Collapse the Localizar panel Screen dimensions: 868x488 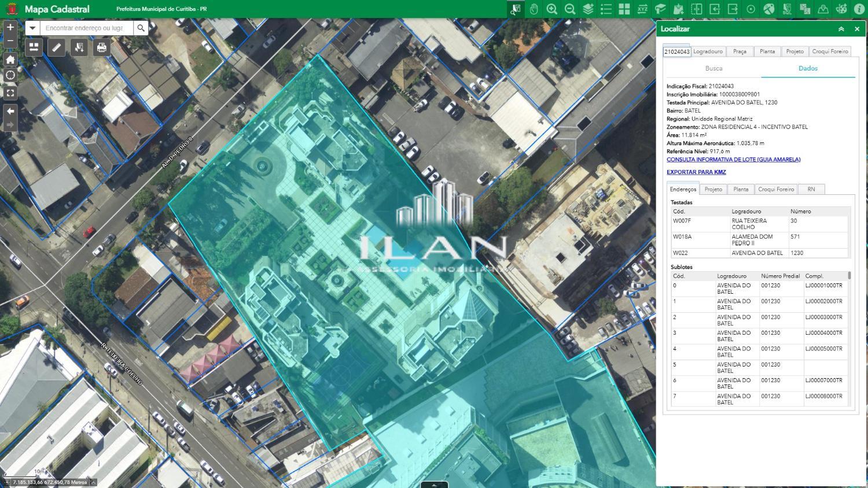[841, 29]
